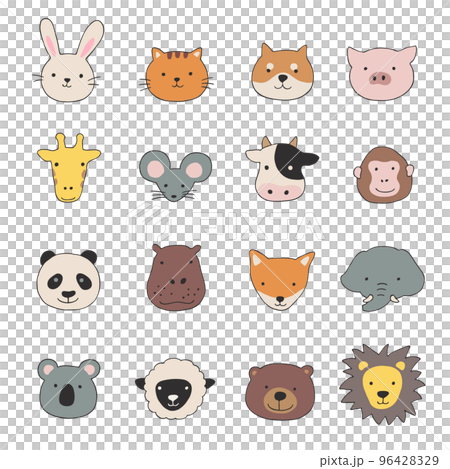Pick the gray elephant head

click(382, 279)
